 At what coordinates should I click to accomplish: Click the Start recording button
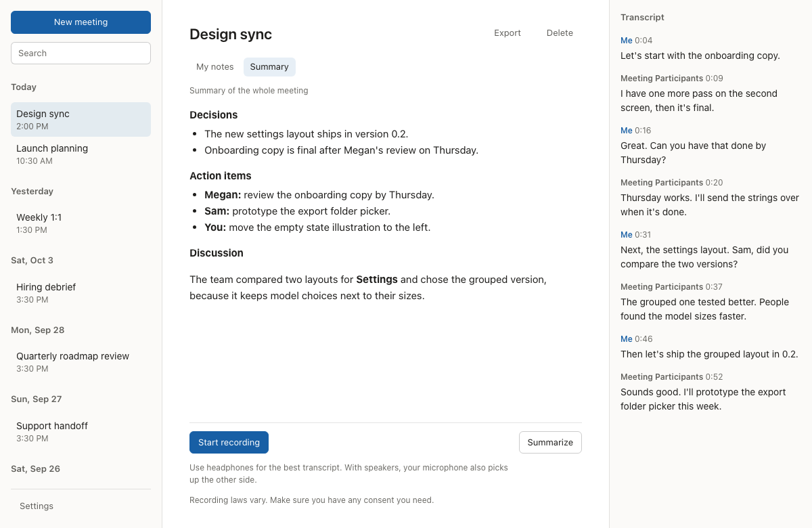pyautogui.click(x=229, y=443)
